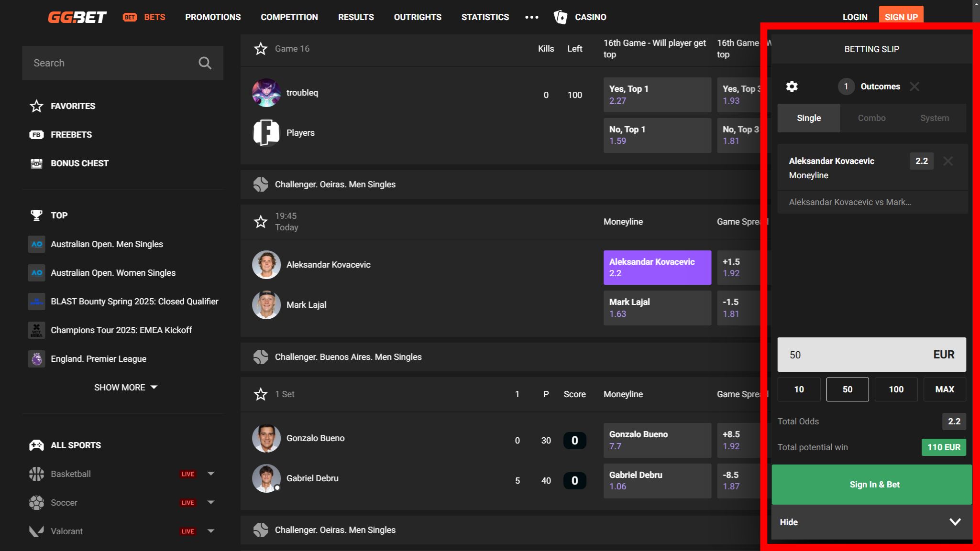Screen dimensions: 980x551
Task: Switch to the Combo bet tab
Action: pyautogui.click(x=871, y=118)
